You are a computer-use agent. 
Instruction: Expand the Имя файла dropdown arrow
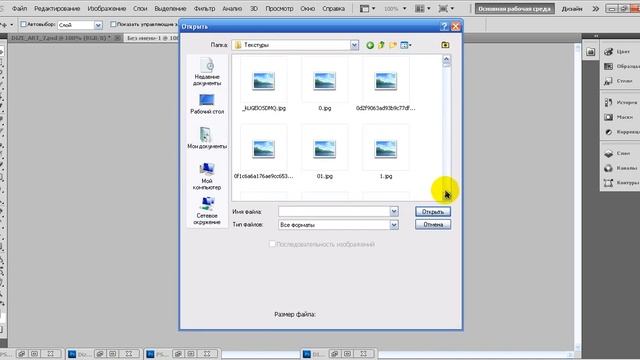pyautogui.click(x=394, y=211)
